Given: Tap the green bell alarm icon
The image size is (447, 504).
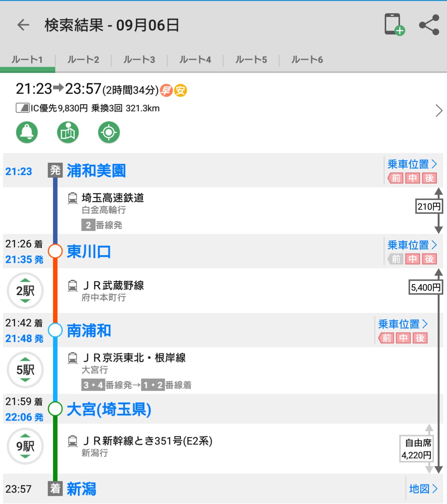Looking at the screenshot, I should tap(27, 132).
